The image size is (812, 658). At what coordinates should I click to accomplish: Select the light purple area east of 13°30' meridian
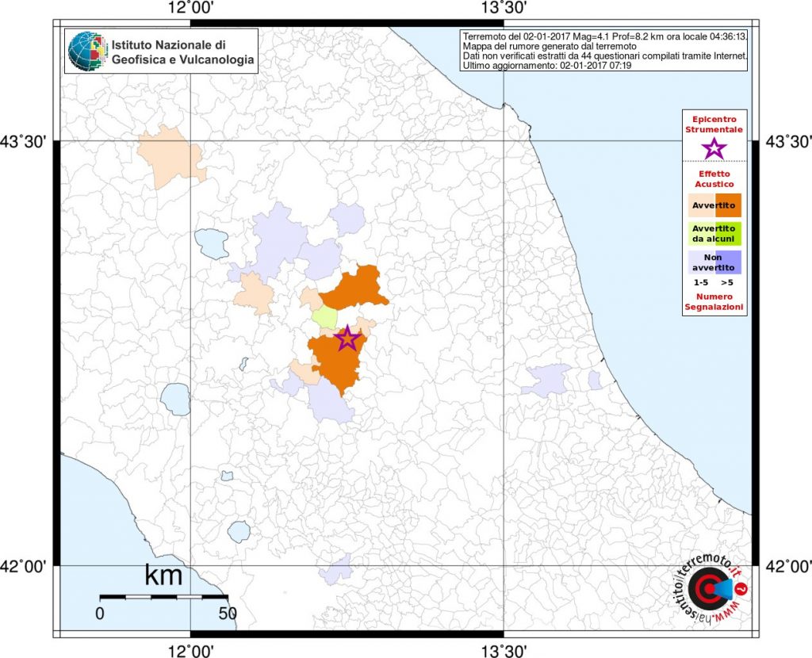click(x=547, y=380)
